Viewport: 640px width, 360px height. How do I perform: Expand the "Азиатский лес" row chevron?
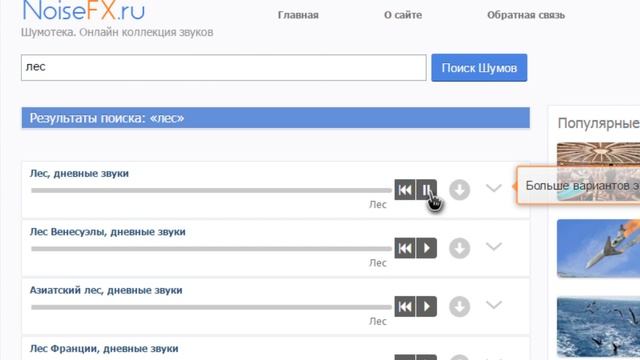[x=494, y=305]
